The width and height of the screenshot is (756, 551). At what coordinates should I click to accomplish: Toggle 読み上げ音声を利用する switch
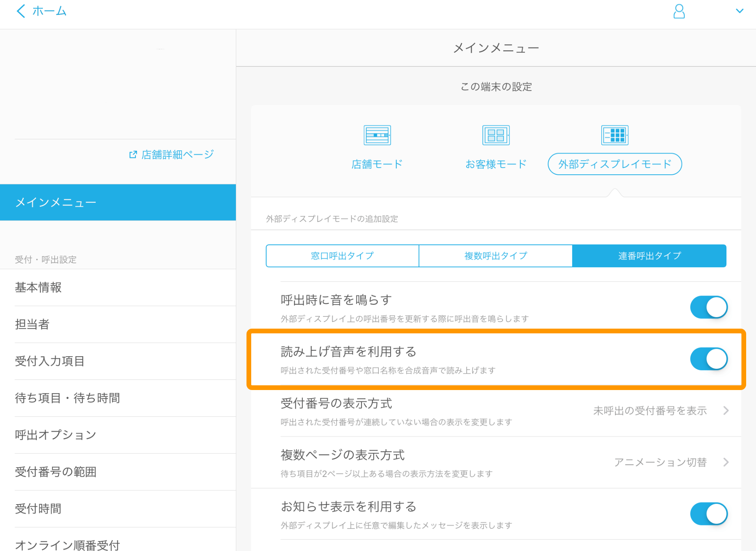coord(709,359)
